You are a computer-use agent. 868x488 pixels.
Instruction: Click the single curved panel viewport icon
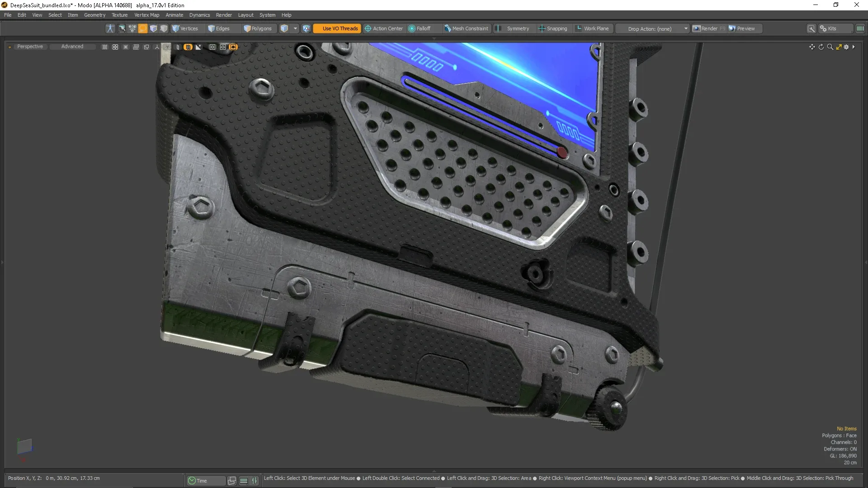click(178, 47)
